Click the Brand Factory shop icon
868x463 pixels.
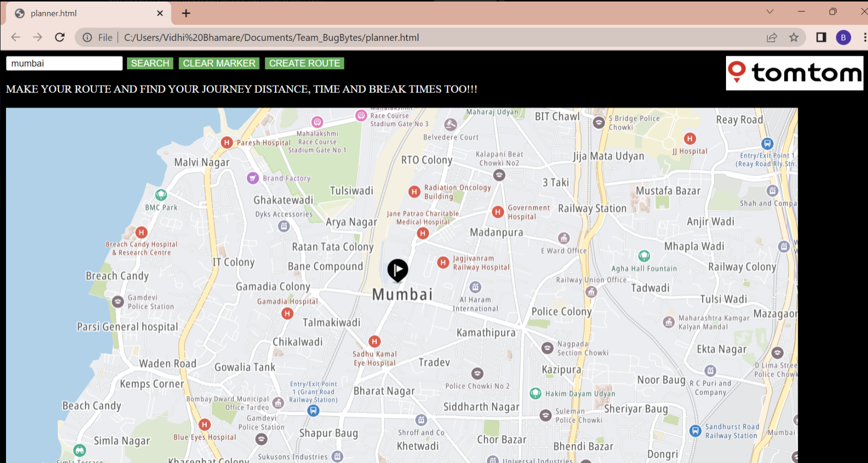pyautogui.click(x=253, y=178)
